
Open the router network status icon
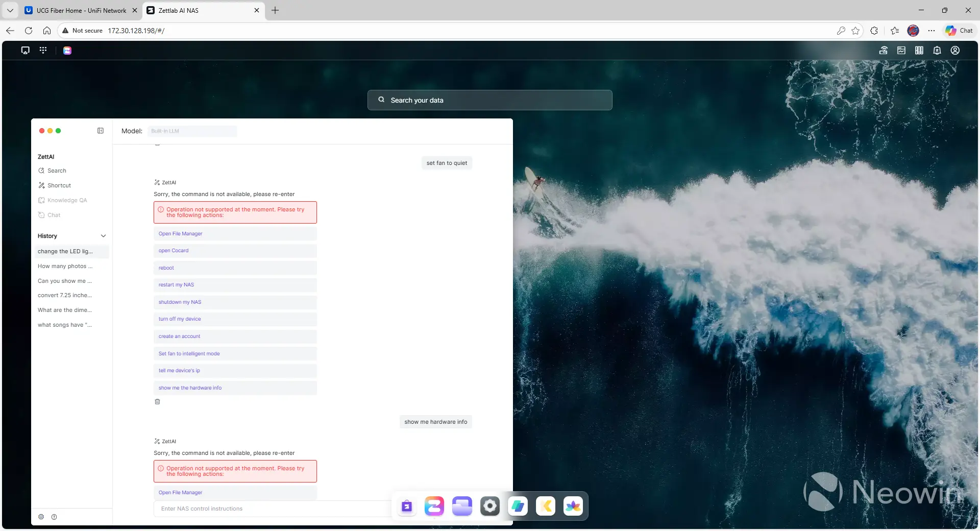(884, 50)
